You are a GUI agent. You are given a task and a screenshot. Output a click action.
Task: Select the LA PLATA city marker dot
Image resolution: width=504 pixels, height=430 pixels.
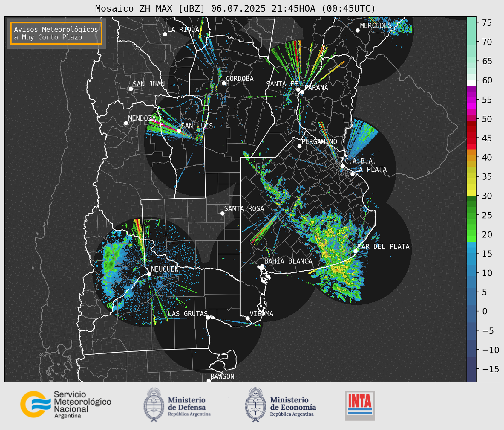tap(353, 174)
